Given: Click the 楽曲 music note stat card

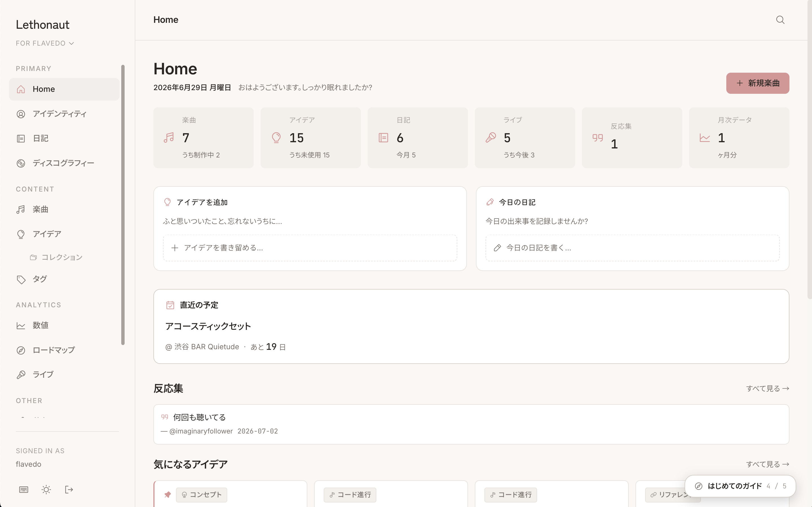Looking at the screenshot, I should coord(203,137).
